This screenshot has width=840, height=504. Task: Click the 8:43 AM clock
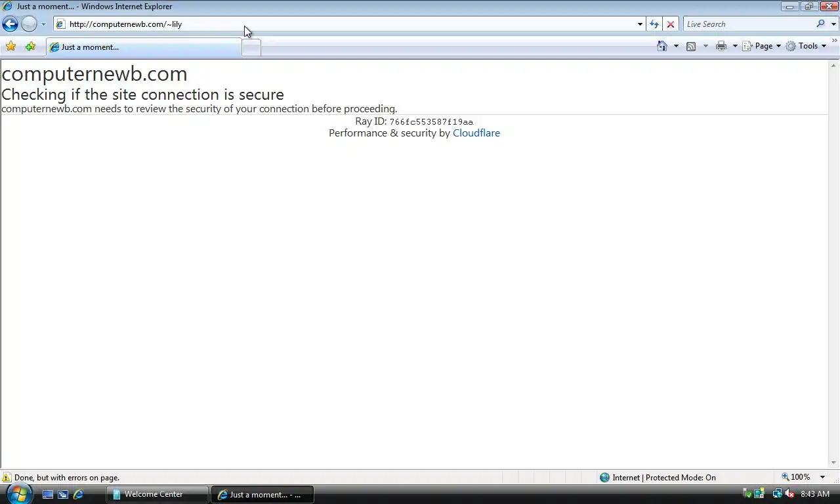[815, 494]
